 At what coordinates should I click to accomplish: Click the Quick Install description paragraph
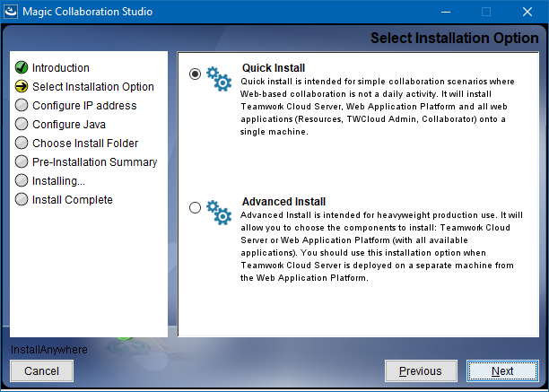(378, 107)
